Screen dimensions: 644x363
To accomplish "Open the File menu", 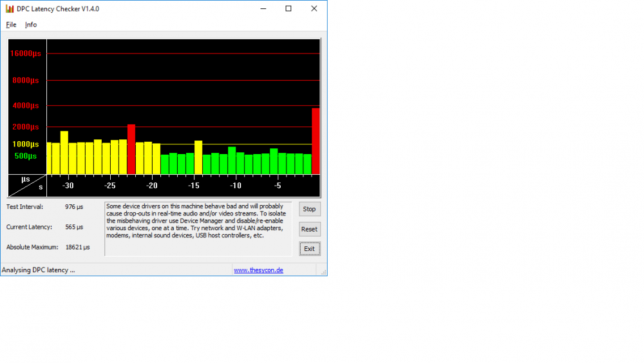I will (x=11, y=25).
